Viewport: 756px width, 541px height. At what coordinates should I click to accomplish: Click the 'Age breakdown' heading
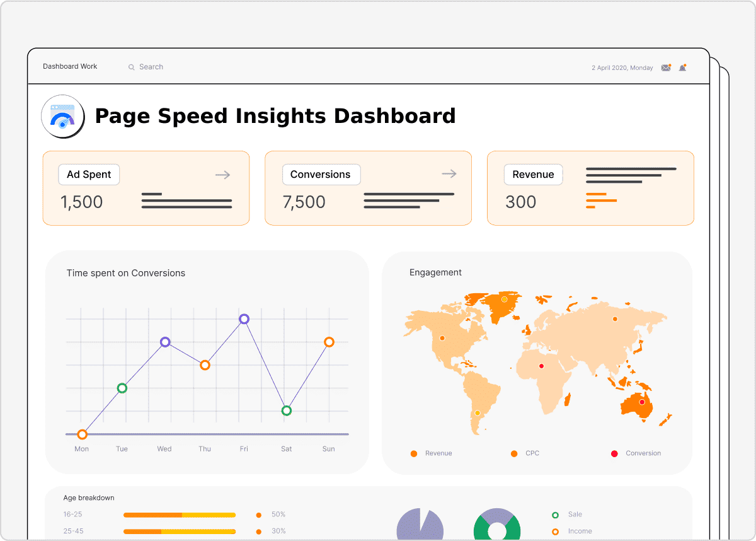pos(89,498)
